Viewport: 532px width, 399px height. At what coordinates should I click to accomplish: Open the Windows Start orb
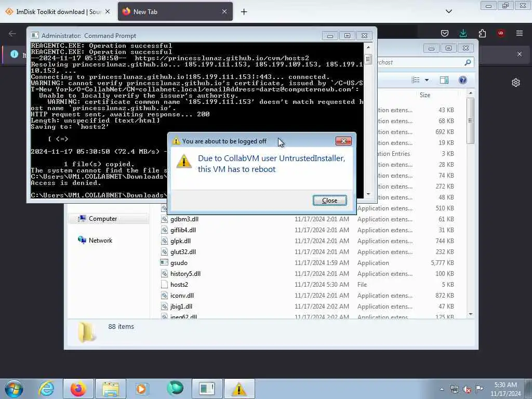14,389
